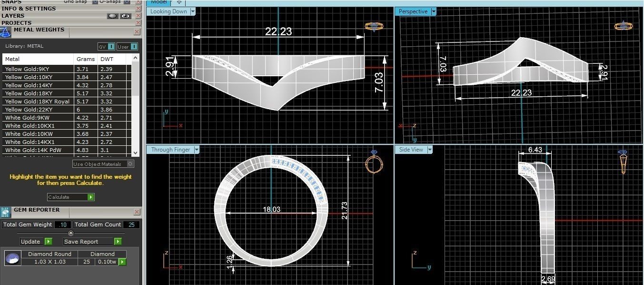Open the Through Finger viewport dropdown arrow
Viewport: 644px width, 285px height.
tap(196, 150)
